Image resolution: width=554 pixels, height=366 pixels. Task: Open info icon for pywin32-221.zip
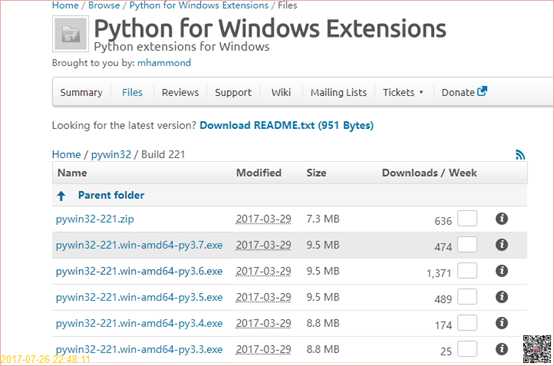[502, 219]
